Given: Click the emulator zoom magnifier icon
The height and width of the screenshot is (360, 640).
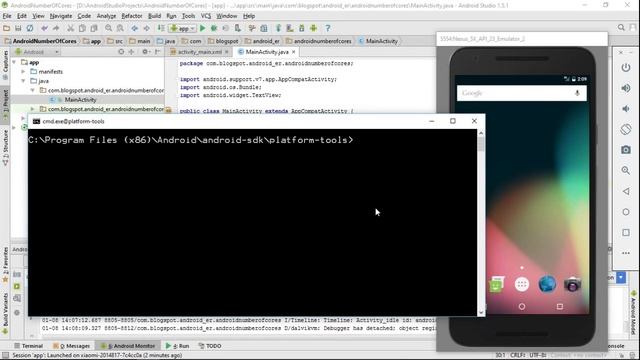Looking at the screenshot, I should pyautogui.click(x=626, y=170).
